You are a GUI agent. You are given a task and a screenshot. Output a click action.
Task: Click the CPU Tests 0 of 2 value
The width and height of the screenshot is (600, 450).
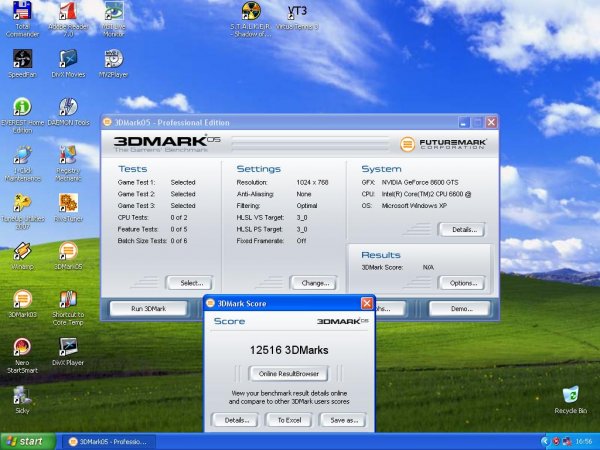[x=179, y=217]
